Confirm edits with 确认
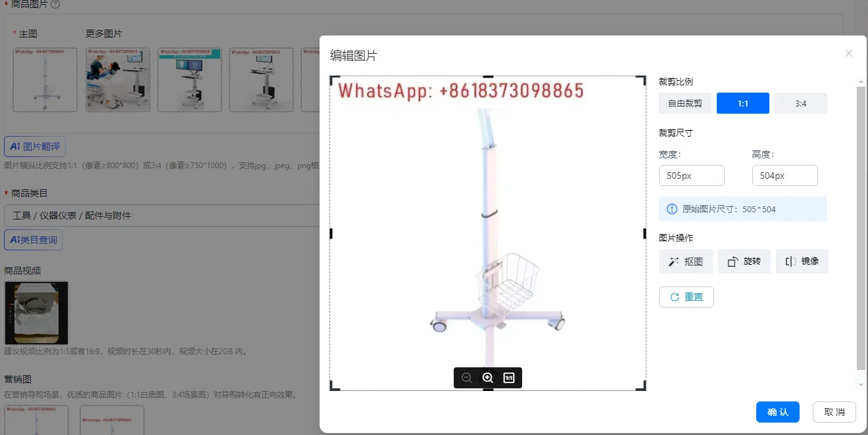 pyautogui.click(x=778, y=412)
